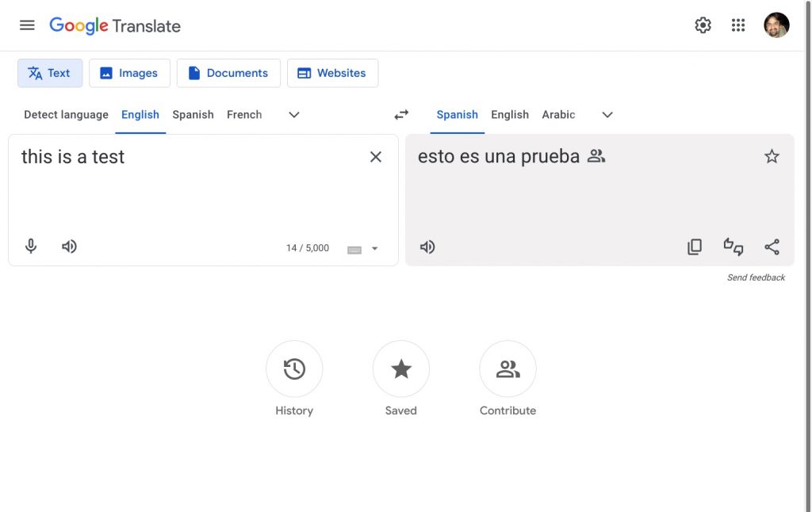Open the Contribute community panel
This screenshot has height=512, width=812.
(x=507, y=369)
